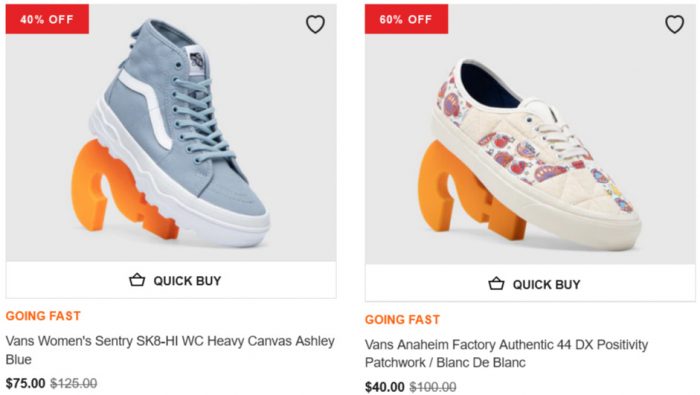Screen dimensions: 700x395
Task: Quick Buy the Sentry SK8-HI Ashley Blue
Action: tap(171, 280)
